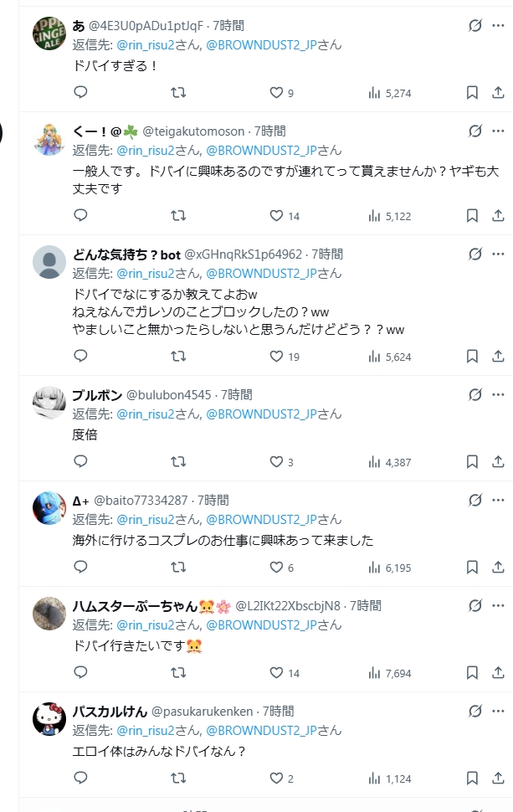Open more menu for ハムスターぷーちゃん tweet
The height and width of the screenshot is (812, 513).
[x=499, y=605]
